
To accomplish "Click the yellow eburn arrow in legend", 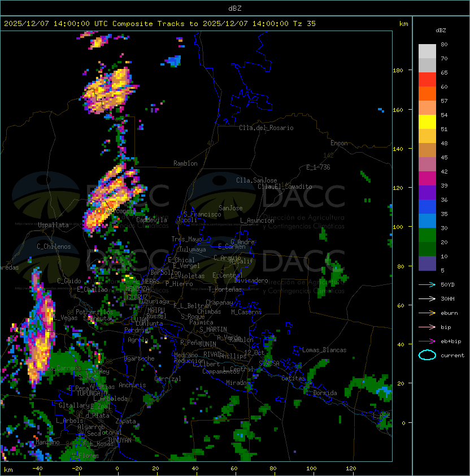I will (427, 313).
